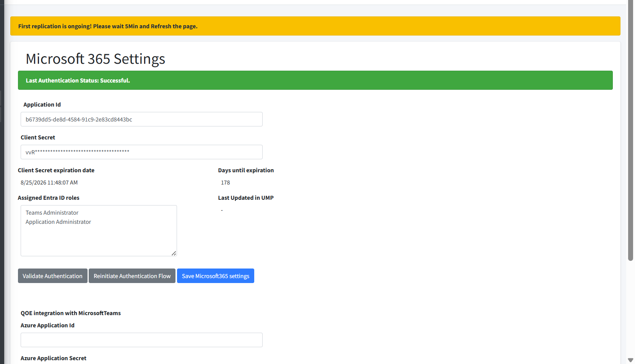Click the Validate Authentication button
The height and width of the screenshot is (364, 635).
[52, 276]
